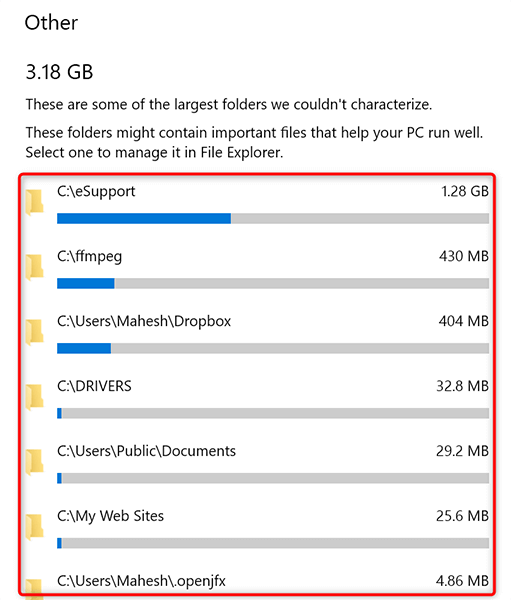Click the folder icon beside C:\DRIVERS

pos(34,398)
